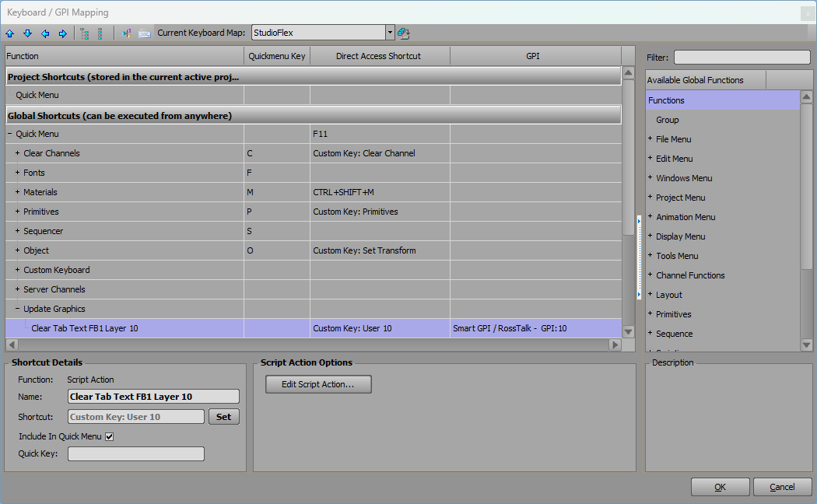Screen dimensions: 817x504
Task: Select the Project Shortcuts Quick Menu row
Action: point(314,95)
